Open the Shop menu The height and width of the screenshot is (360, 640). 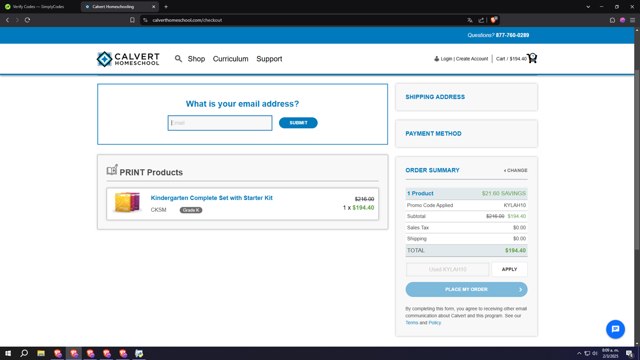(196, 59)
